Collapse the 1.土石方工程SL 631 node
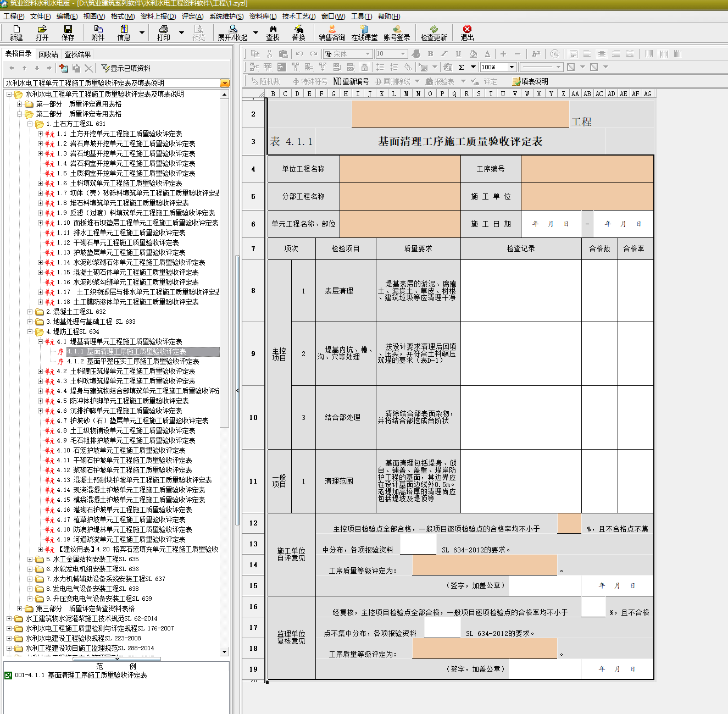728x714 pixels. [30, 124]
